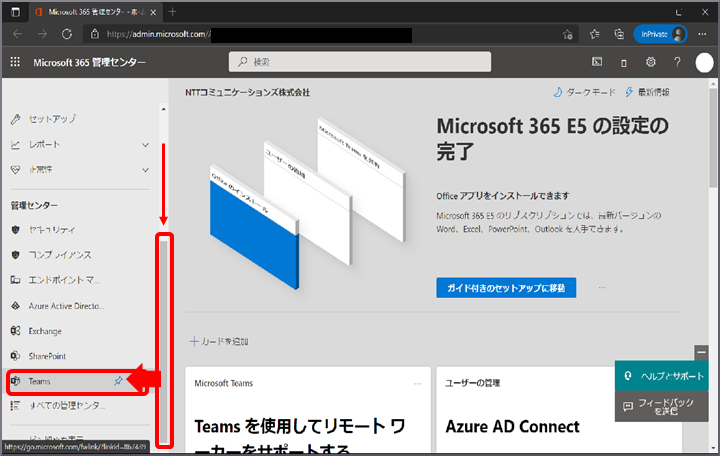The width and height of the screenshot is (720, 456).
Task: Open Cloud Shell icon in header
Action: (x=597, y=62)
